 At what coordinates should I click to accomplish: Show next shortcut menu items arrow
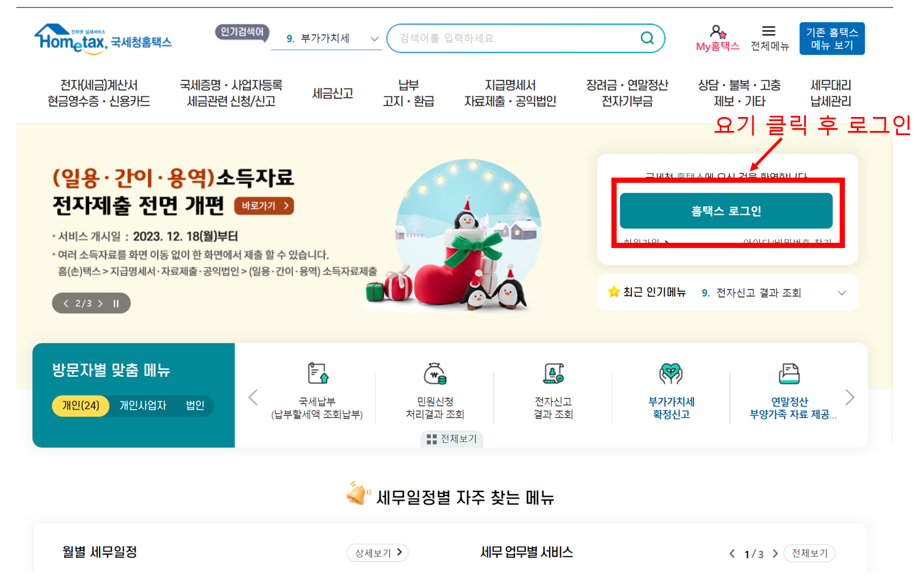(850, 398)
